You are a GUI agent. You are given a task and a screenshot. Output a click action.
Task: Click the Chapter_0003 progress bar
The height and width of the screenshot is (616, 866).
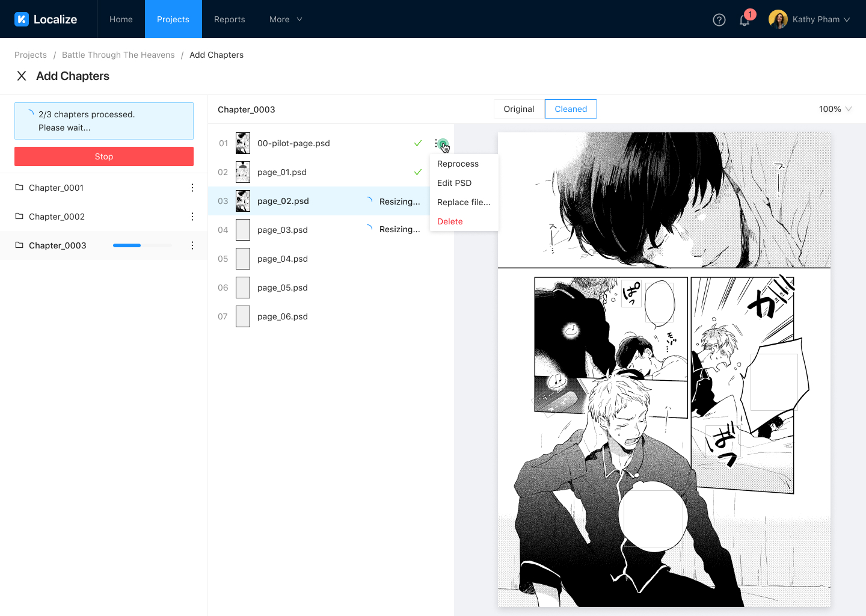click(142, 245)
